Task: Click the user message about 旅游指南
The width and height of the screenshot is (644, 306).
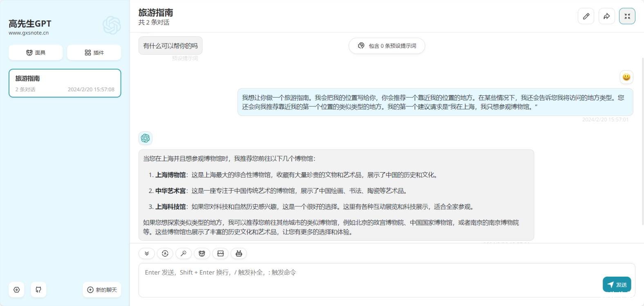Action: (x=435, y=102)
